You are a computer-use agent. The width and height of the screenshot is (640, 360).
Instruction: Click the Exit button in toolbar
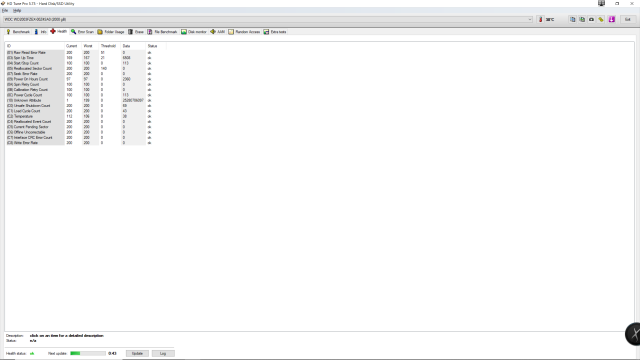627,19
